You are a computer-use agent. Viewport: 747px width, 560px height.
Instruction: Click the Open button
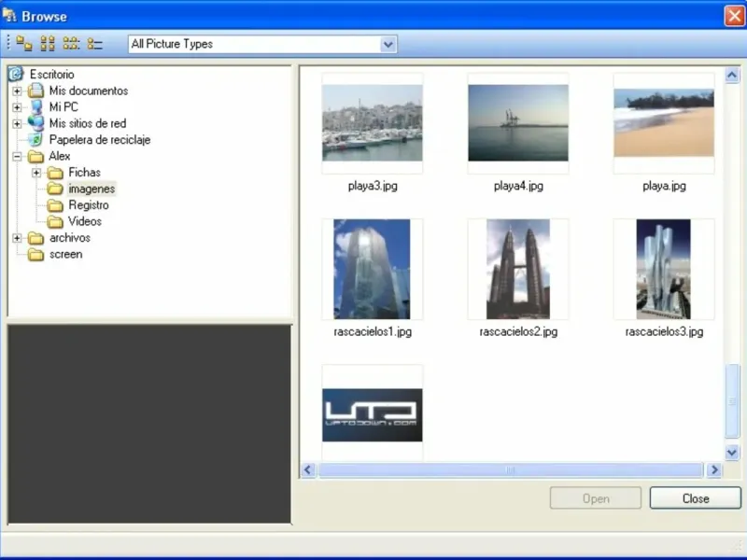(596, 498)
